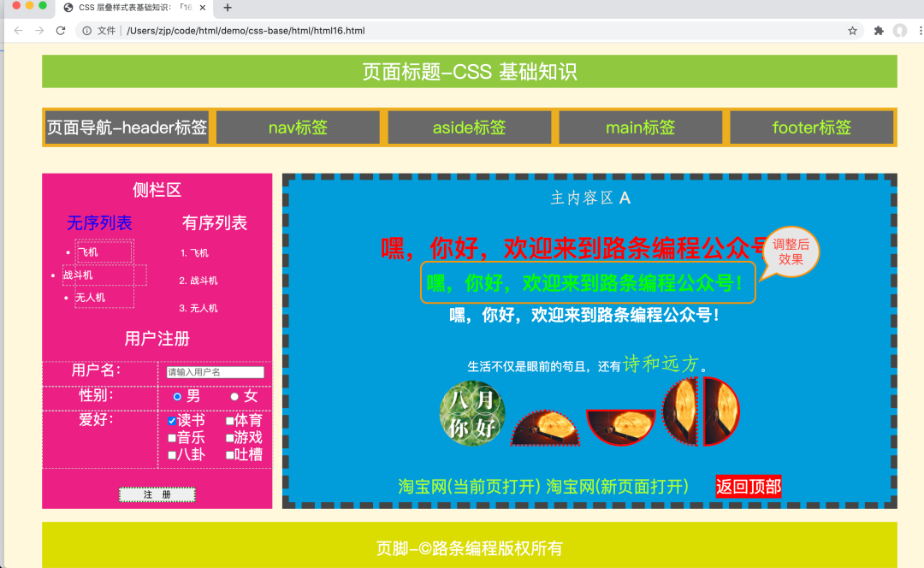Check the 音乐 hobby checkbox
924x568 pixels.
click(172, 438)
